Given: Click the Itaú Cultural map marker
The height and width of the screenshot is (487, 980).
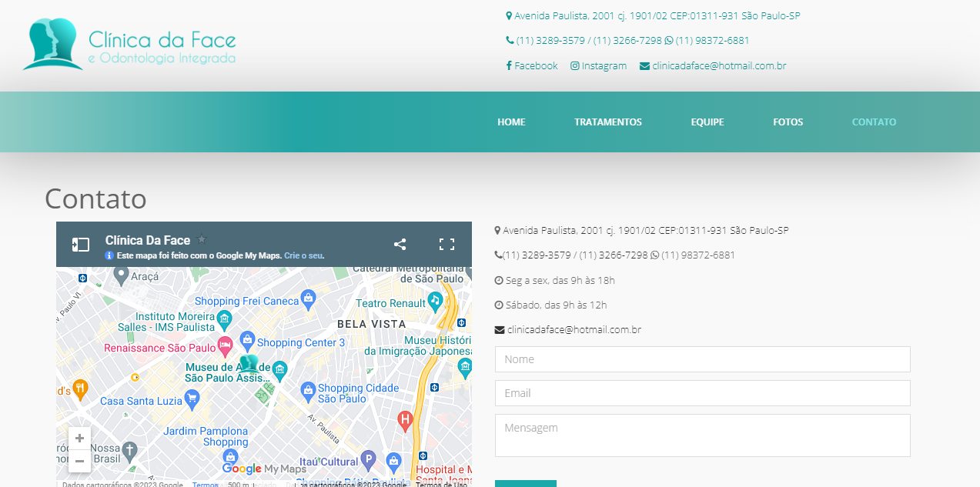Looking at the screenshot, I should click(x=368, y=460).
